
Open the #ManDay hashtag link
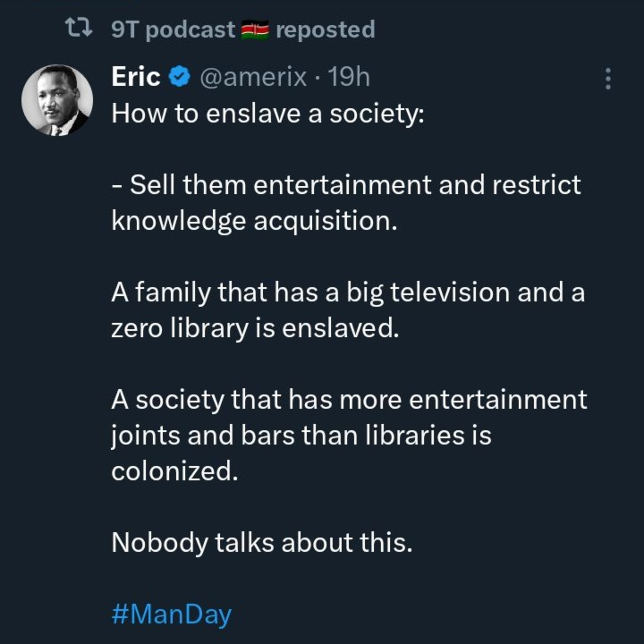click(171, 614)
